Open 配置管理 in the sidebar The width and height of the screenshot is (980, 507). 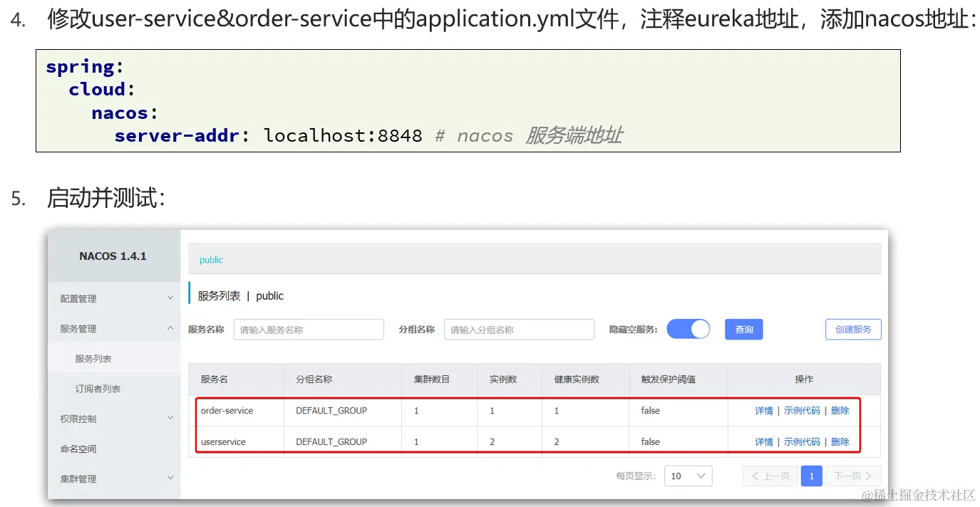[x=78, y=298]
